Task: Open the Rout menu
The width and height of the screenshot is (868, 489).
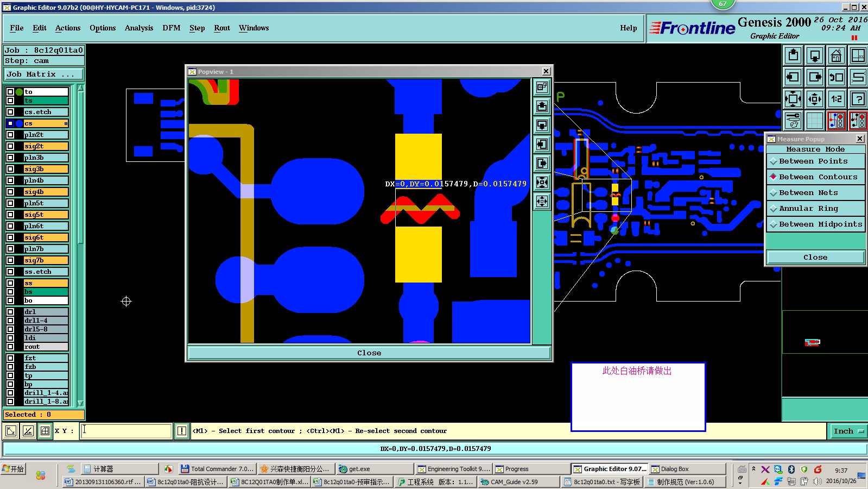Action: click(222, 28)
